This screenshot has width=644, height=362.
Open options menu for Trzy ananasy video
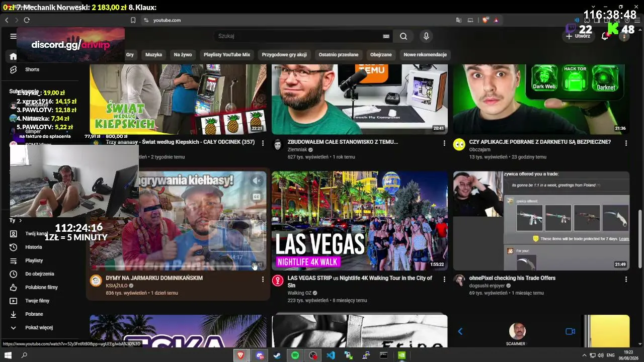[263, 143]
